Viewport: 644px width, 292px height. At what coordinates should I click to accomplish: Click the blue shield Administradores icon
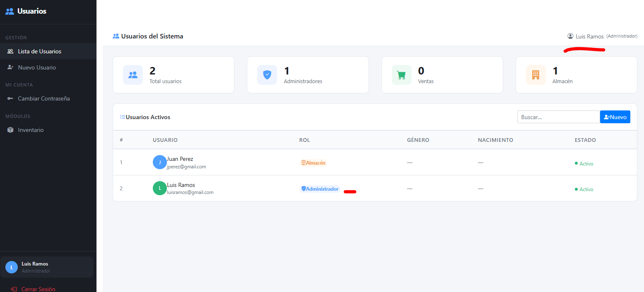[x=267, y=75]
